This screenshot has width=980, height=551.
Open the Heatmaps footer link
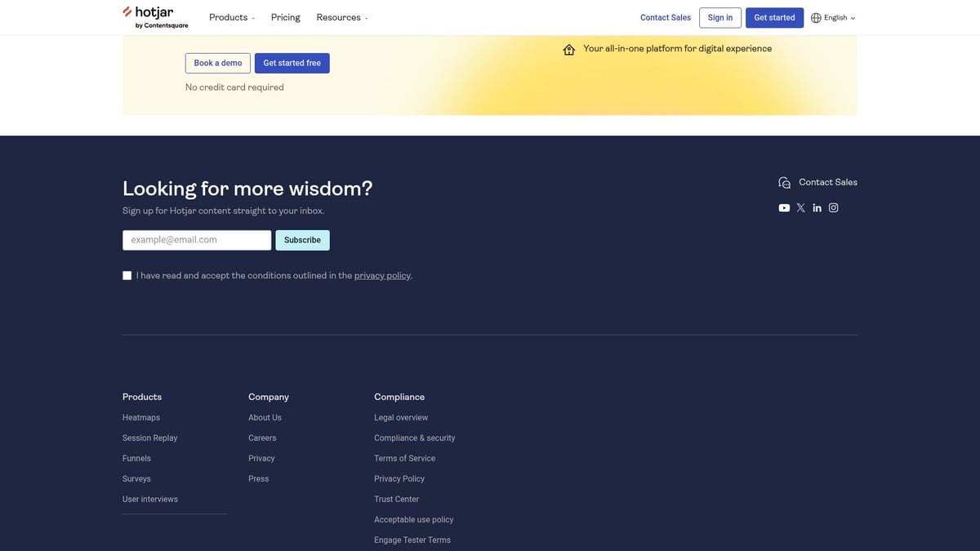pos(140,417)
